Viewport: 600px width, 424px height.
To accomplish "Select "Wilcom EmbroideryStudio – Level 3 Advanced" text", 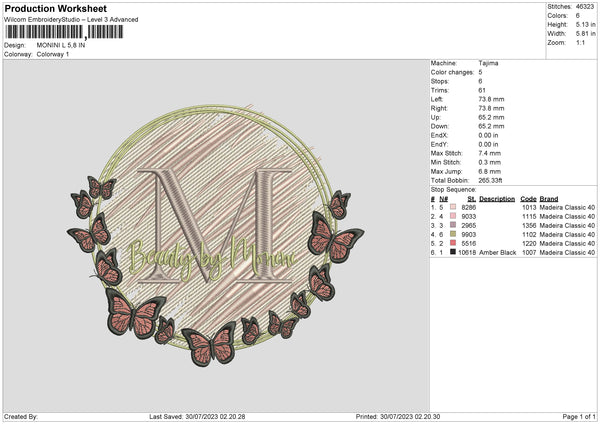I will coord(71,20).
